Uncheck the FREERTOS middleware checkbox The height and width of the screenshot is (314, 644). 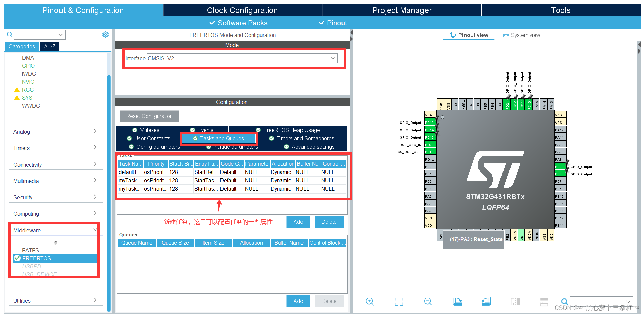tap(17, 258)
